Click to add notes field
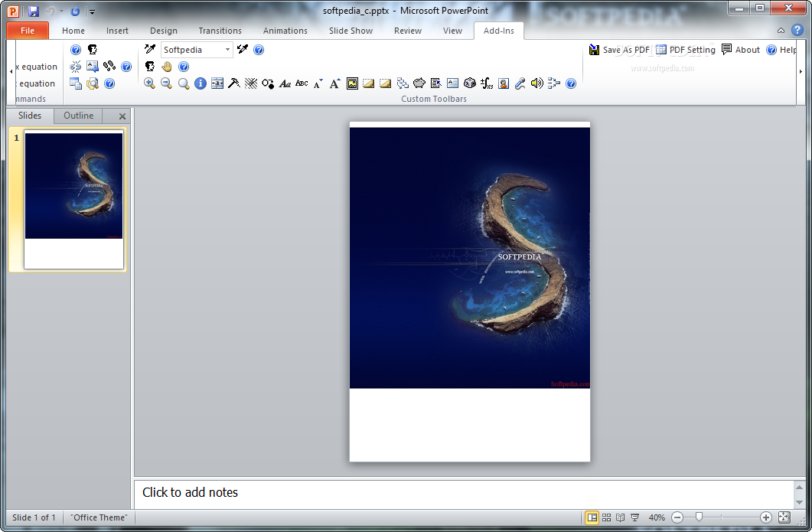The height and width of the screenshot is (532, 812). (x=464, y=493)
